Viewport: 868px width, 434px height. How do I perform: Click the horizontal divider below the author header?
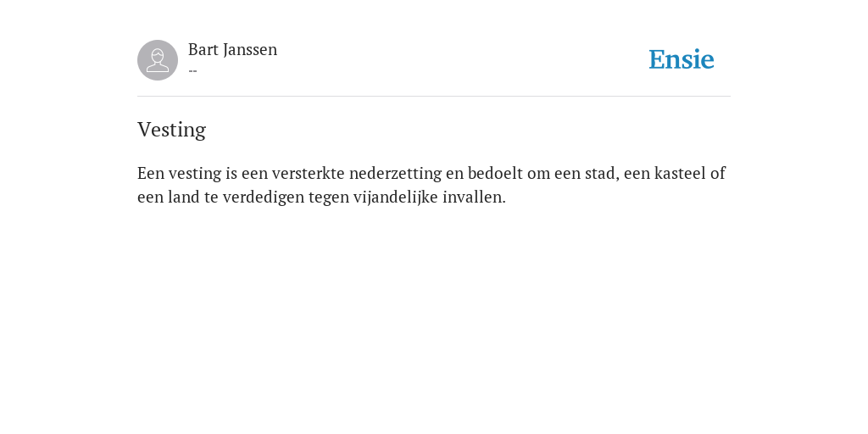[434, 97]
